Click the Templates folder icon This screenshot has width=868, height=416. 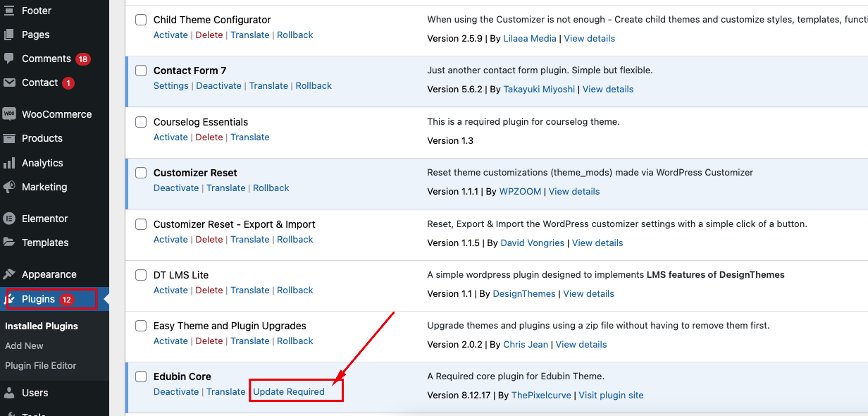click(9, 243)
